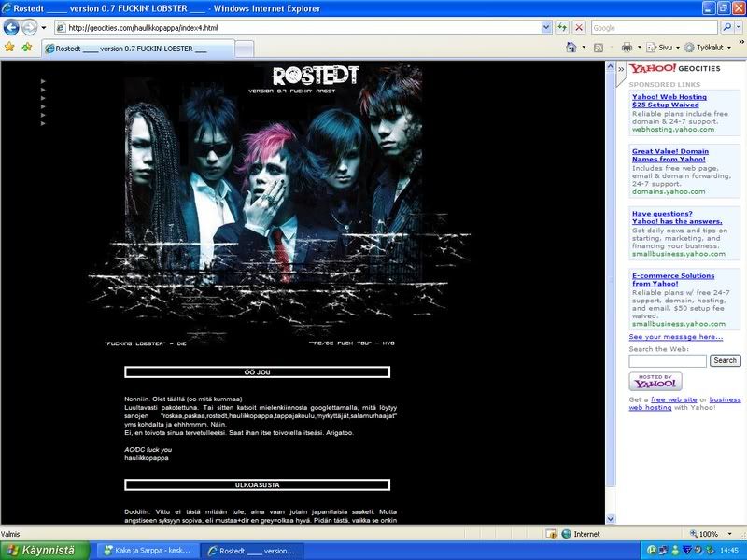Visit webhosting.yahoo.com green link
747x560 pixels.
673,129
